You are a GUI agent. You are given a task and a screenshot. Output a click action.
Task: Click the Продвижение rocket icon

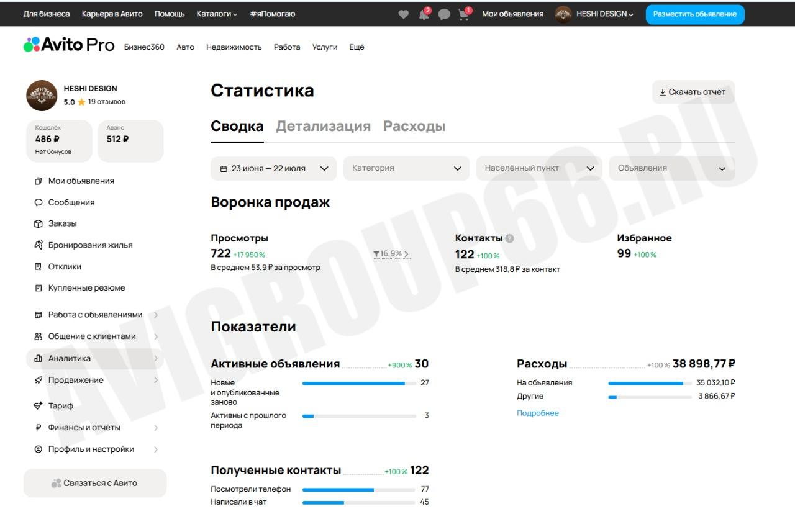pyautogui.click(x=38, y=380)
